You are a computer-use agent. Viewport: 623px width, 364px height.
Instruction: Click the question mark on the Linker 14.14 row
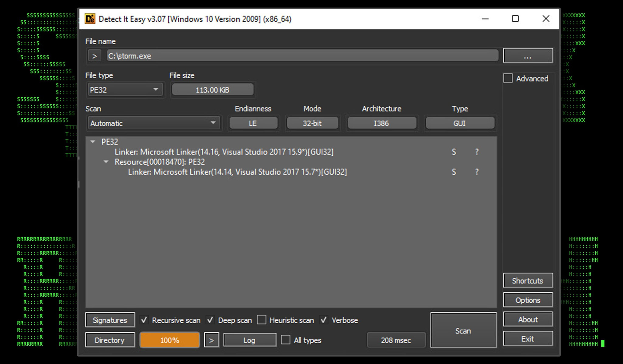(x=477, y=172)
